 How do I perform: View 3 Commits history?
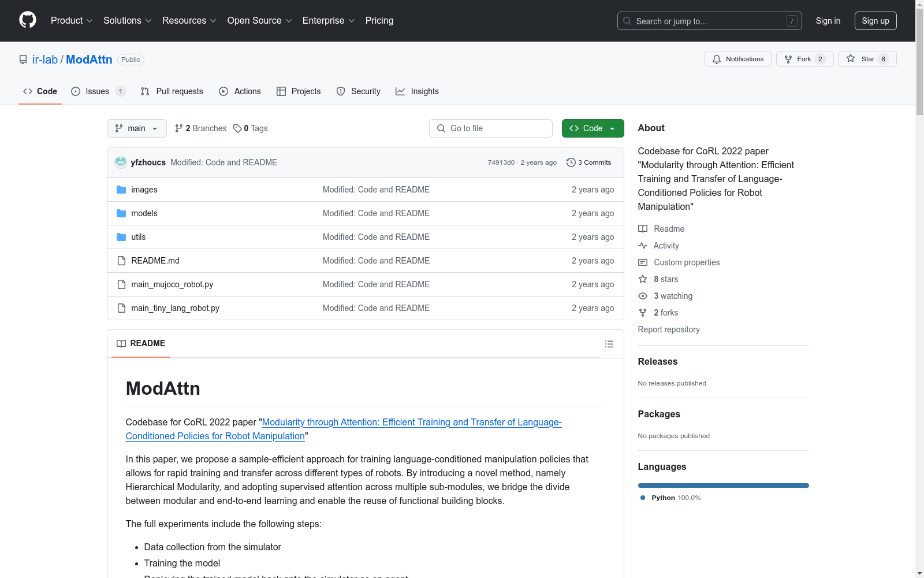[589, 162]
